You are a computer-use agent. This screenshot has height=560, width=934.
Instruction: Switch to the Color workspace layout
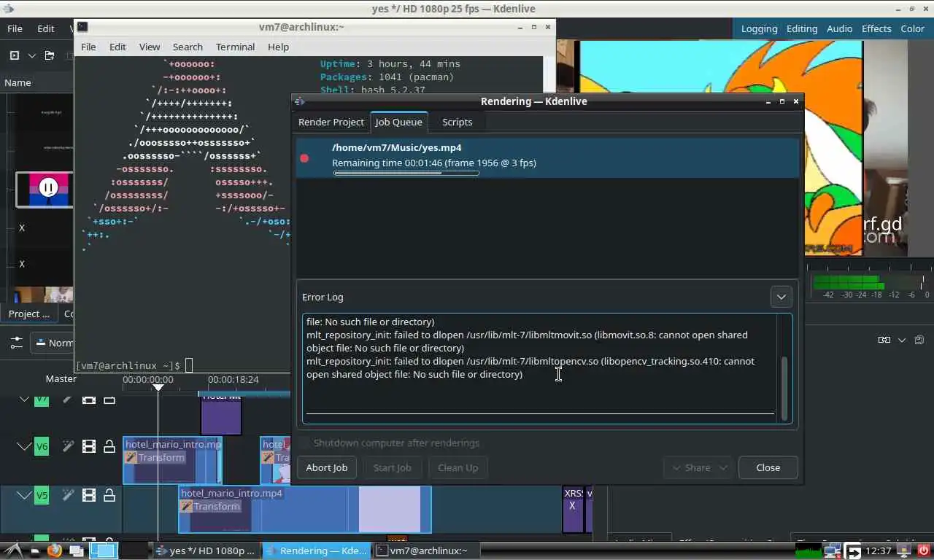point(912,28)
